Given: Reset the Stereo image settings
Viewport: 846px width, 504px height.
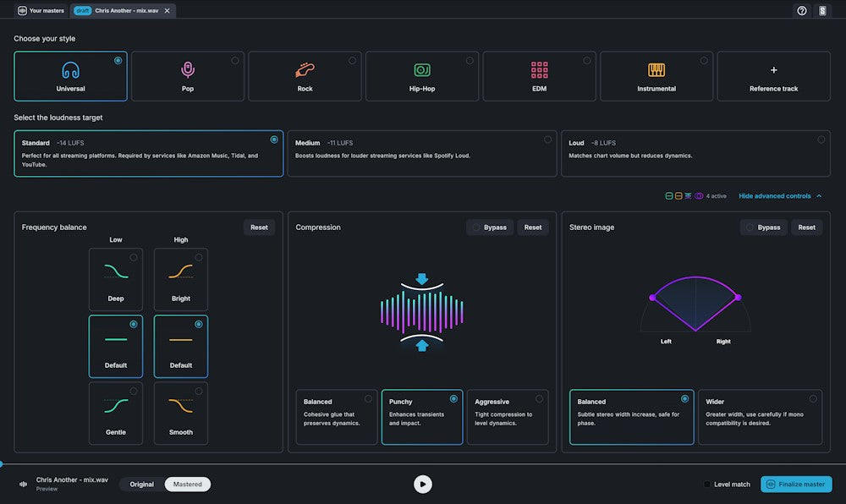Looking at the screenshot, I should coord(806,227).
